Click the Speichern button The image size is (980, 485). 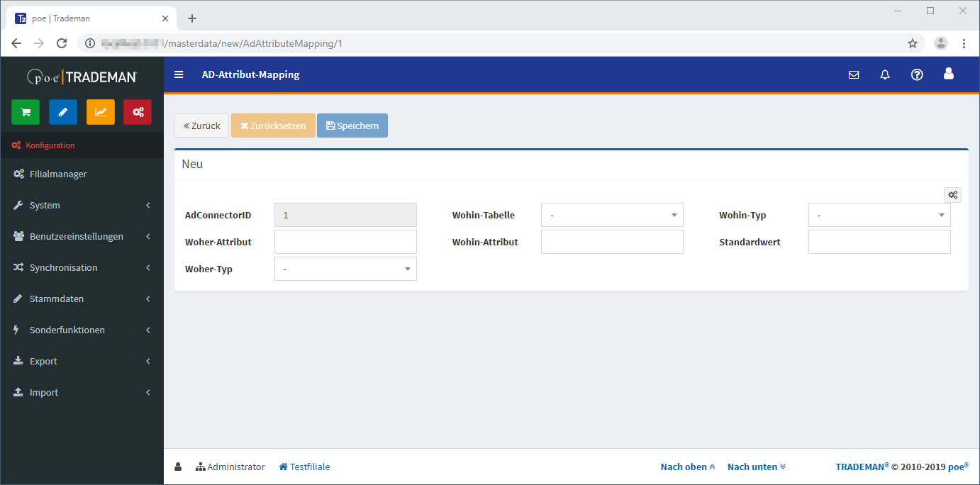[352, 126]
